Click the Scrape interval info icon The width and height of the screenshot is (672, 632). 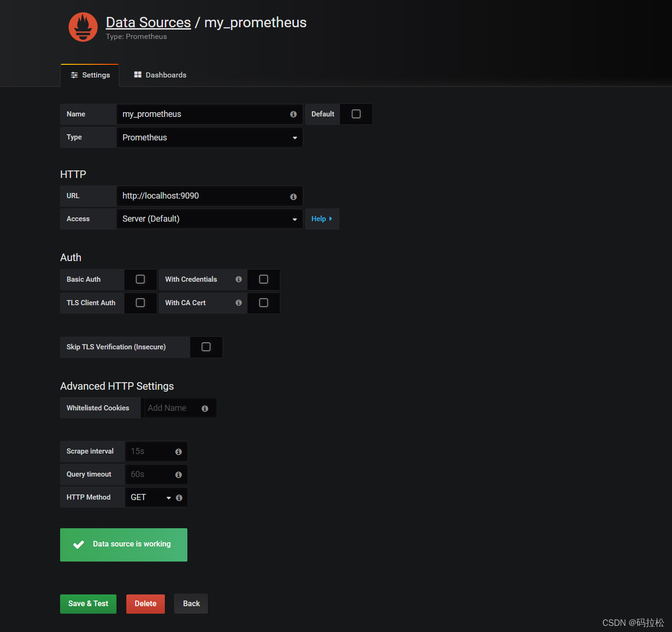(x=178, y=452)
